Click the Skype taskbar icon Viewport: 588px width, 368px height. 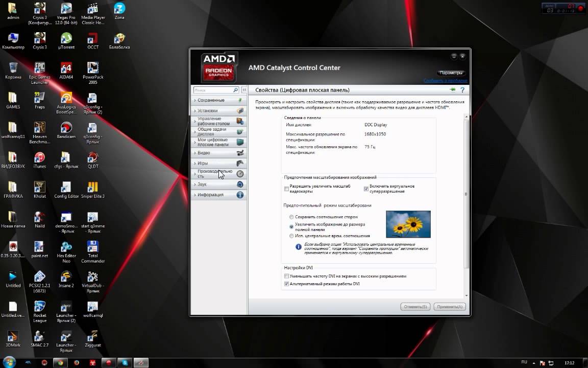point(125,363)
